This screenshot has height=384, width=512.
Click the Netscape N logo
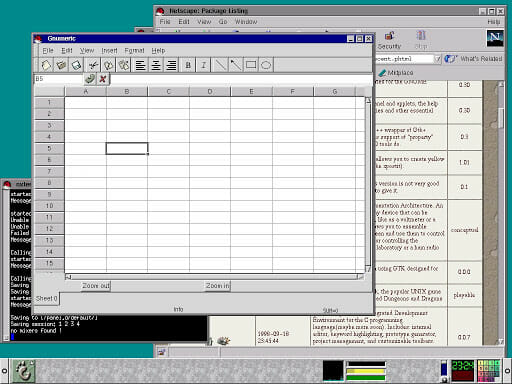click(x=495, y=38)
